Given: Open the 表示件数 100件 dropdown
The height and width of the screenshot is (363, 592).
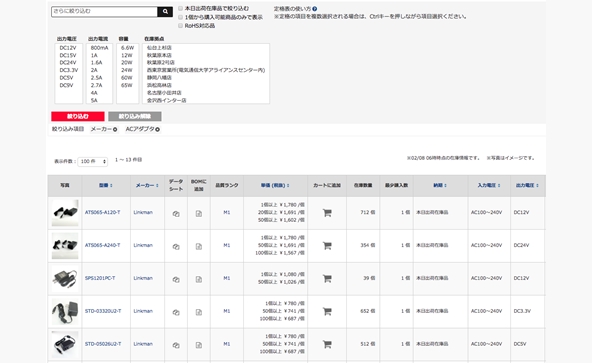Looking at the screenshot, I should point(93,161).
